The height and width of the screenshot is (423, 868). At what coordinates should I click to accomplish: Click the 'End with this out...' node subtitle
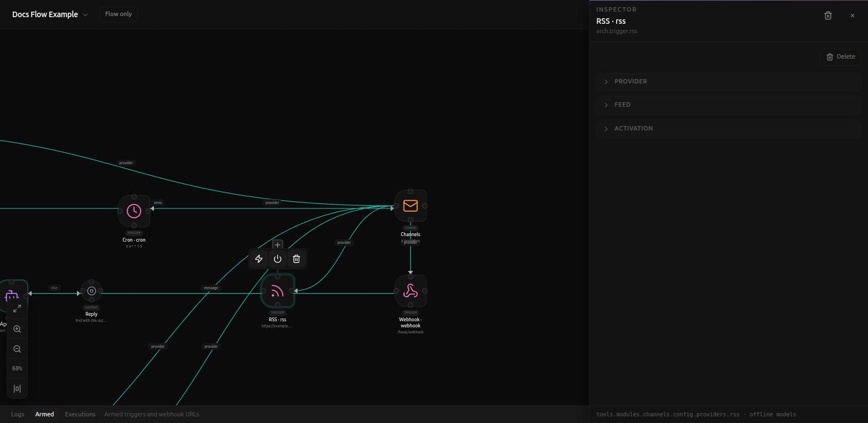(91, 321)
